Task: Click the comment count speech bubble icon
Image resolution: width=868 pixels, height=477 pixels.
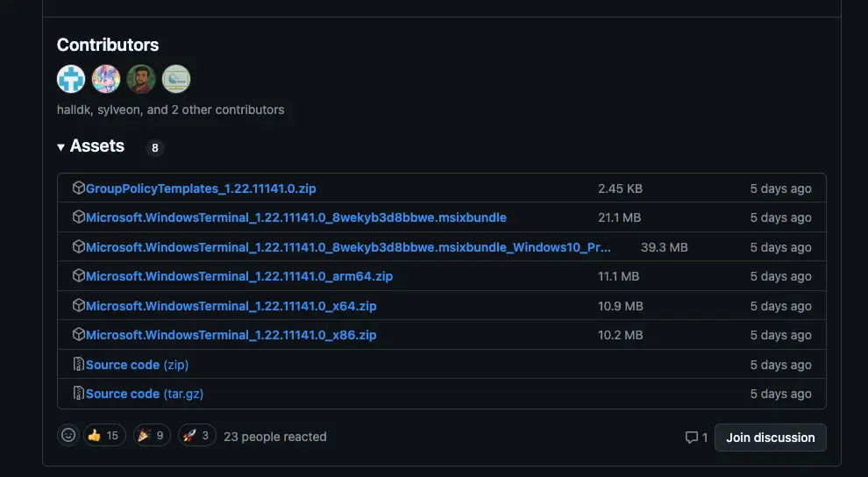Action: click(x=691, y=438)
